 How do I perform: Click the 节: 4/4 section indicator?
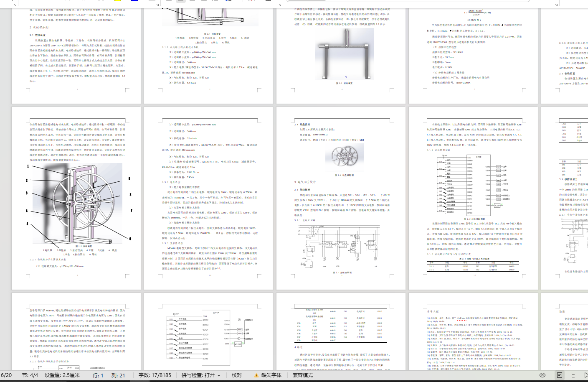tap(30, 375)
